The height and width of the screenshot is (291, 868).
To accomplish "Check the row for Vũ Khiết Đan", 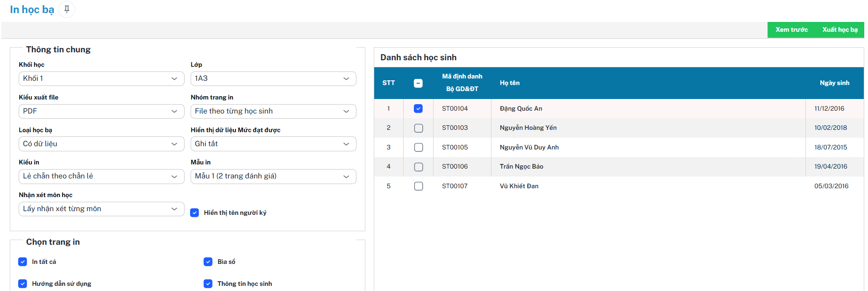I will 418,186.
